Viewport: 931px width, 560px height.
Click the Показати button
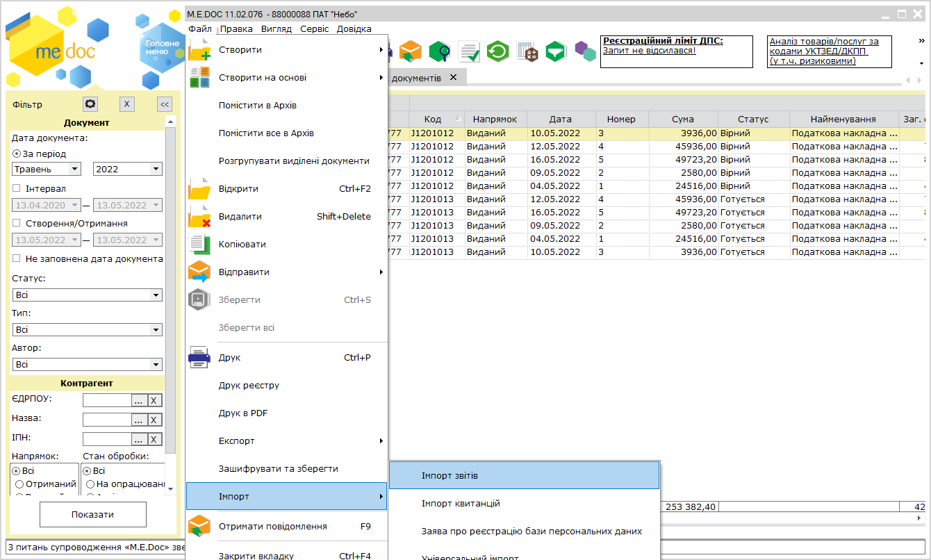pos(92,515)
